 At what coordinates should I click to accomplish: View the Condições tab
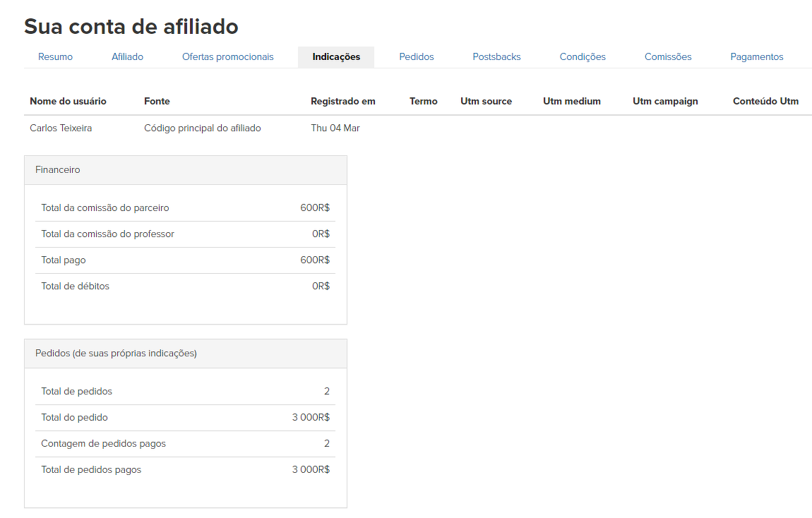click(x=583, y=57)
